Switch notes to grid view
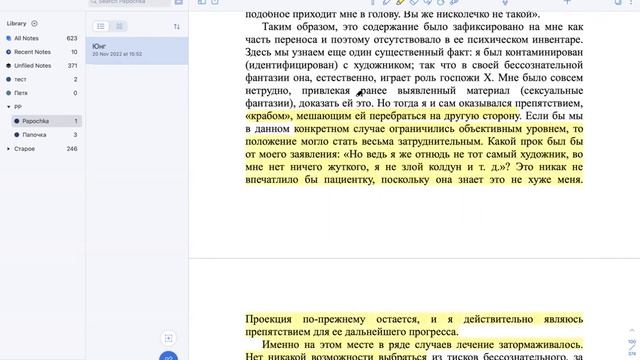640x360 pixels. click(119, 27)
